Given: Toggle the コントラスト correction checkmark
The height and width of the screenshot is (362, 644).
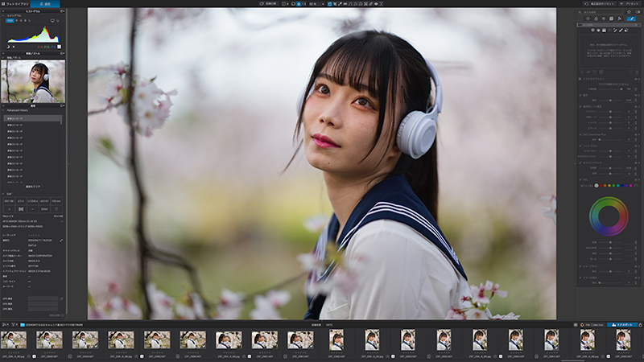Looking at the screenshot, I should tap(580, 146).
